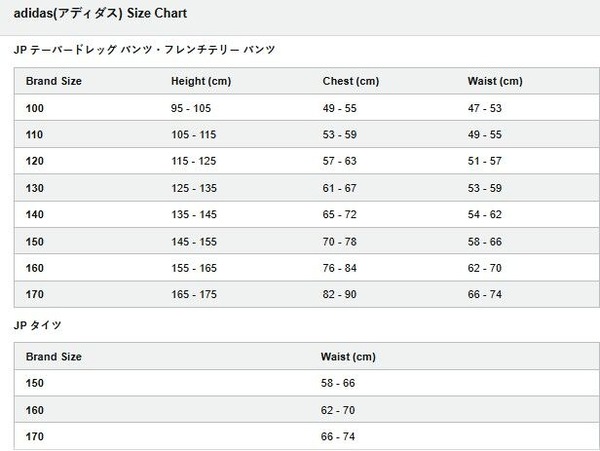This screenshot has height=451, width=600.
Task: Select the Brand Size header in first table
Action: [x=54, y=81]
